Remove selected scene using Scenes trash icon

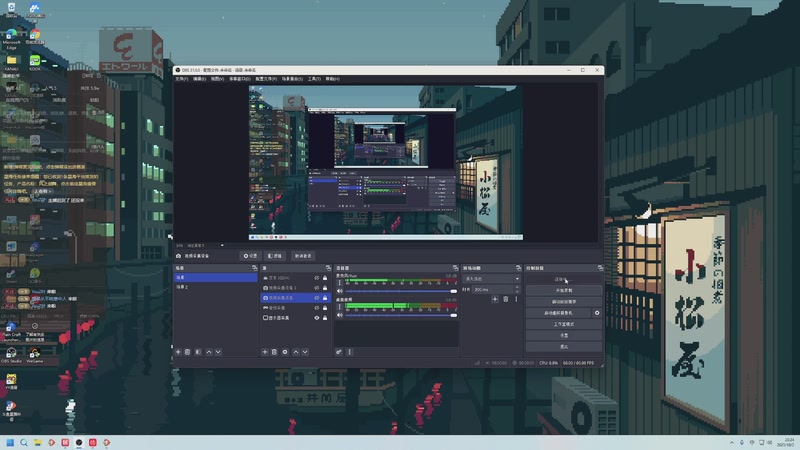click(188, 352)
